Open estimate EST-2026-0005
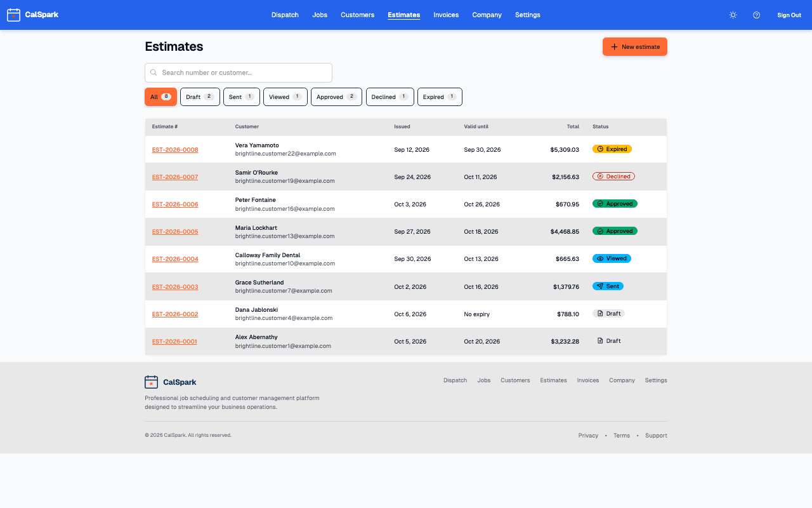Viewport: 812px width, 508px height. [x=175, y=232]
